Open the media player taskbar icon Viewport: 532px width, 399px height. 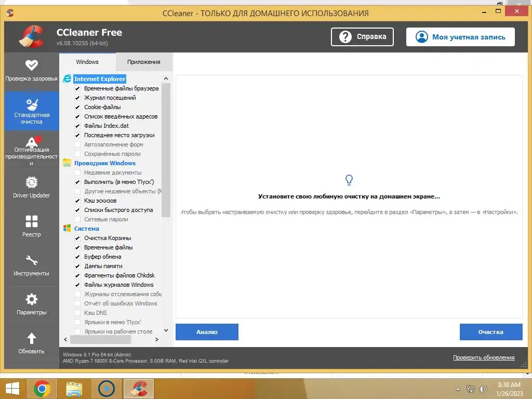[106, 389]
